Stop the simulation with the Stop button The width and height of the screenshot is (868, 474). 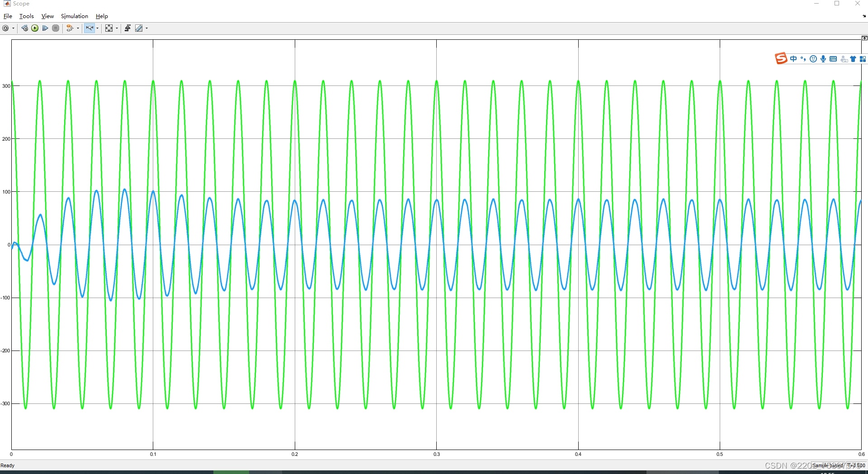point(56,28)
